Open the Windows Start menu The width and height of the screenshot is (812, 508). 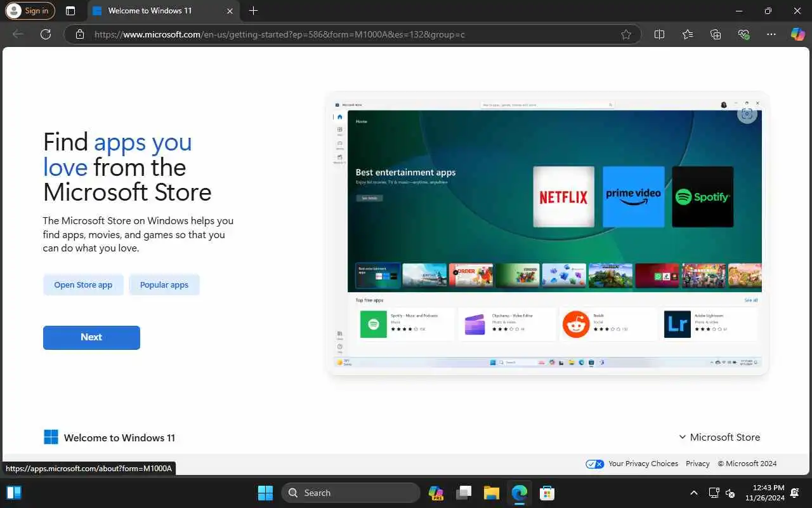[x=265, y=493]
